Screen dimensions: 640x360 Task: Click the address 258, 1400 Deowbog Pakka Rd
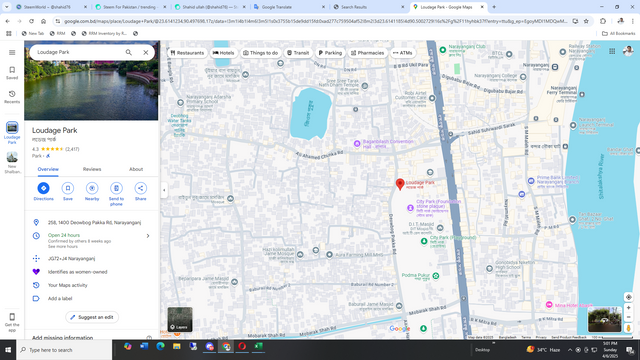94,222
